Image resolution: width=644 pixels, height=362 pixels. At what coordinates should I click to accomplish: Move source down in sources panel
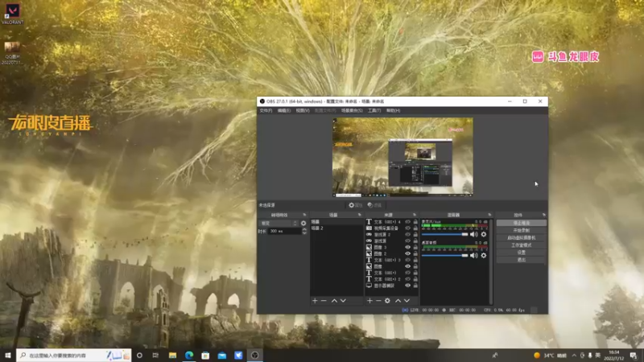[407, 301]
